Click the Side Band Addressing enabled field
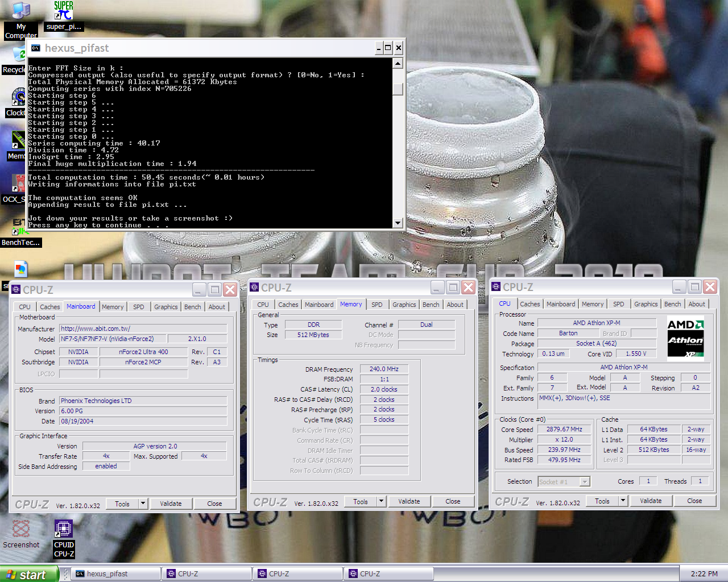The image size is (728, 582). [106, 466]
